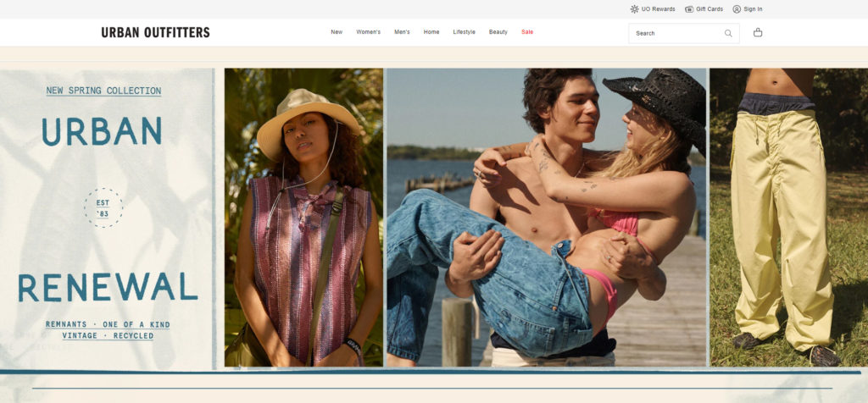Click the Gift Cards card icon

click(689, 8)
